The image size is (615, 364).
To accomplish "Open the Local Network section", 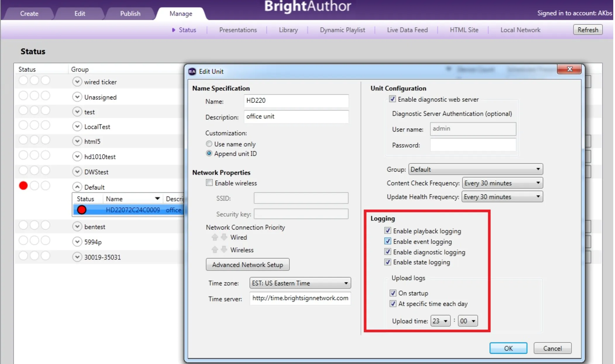I will pyautogui.click(x=520, y=30).
